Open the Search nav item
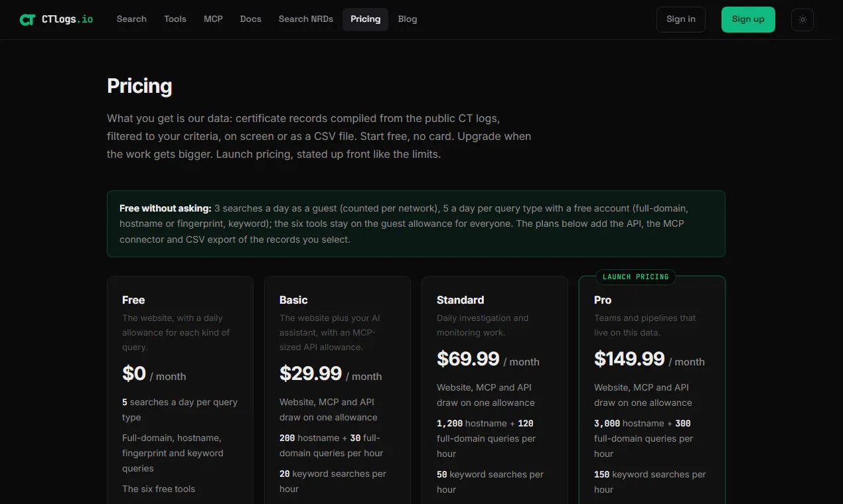This screenshot has height=504, width=843. (131, 19)
